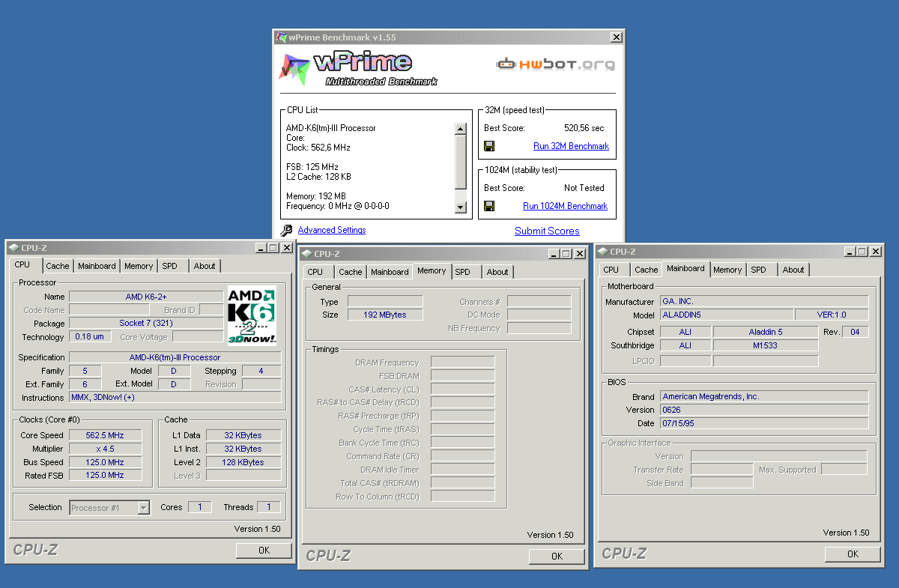Click the Best Score '520,56 sec' text
The image size is (899, 588).
[x=584, y=128]
